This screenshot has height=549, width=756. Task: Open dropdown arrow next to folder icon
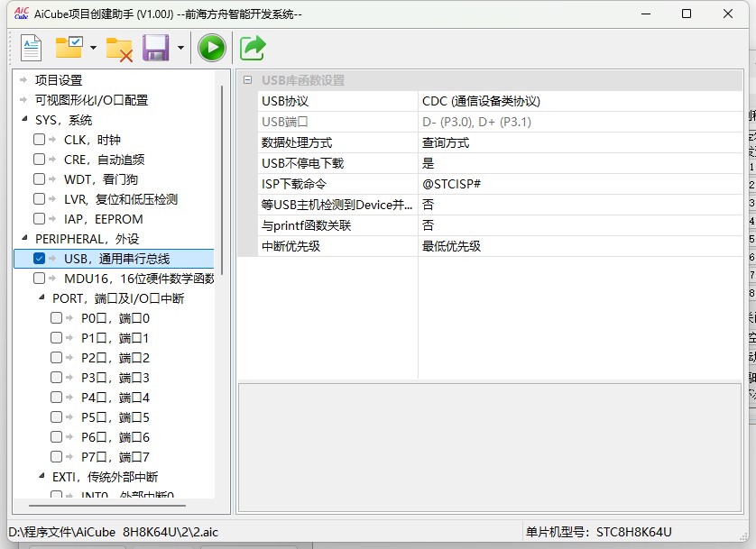[93, 48]
